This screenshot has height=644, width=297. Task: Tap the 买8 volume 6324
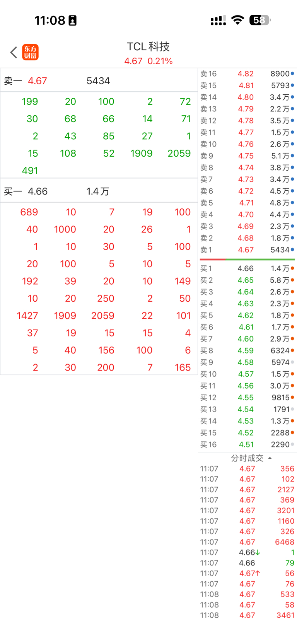click(x=280, y=350)
